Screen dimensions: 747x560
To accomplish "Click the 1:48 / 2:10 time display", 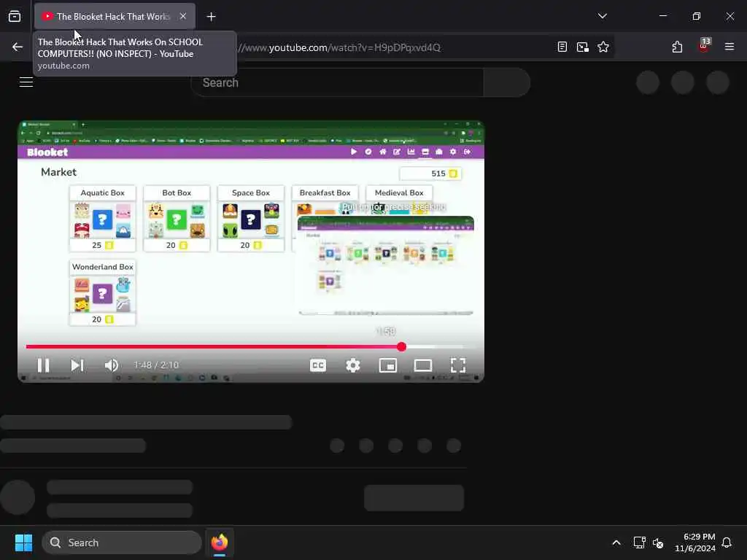I will pos(156,365).
